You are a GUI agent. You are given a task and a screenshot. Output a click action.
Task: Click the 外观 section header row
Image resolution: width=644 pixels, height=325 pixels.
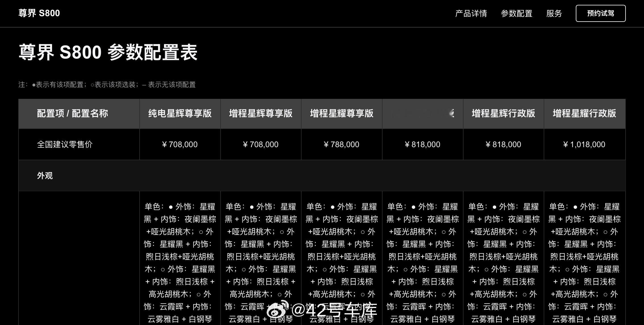322,176
